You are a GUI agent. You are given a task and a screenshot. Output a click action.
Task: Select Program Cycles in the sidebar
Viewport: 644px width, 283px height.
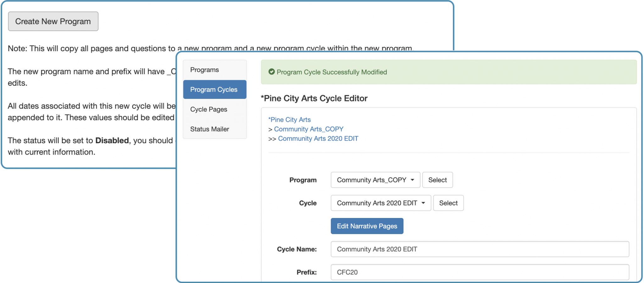click(214, 90)
